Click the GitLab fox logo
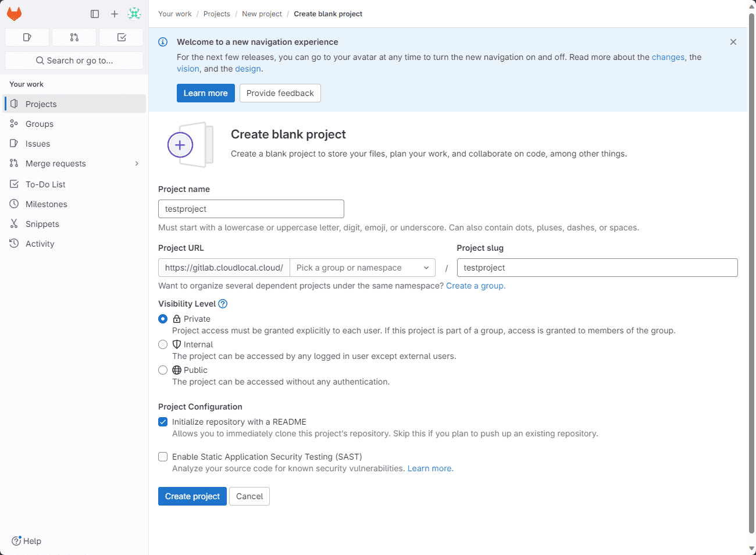Viewport: 756px width, 555px height. click(15, 14)
